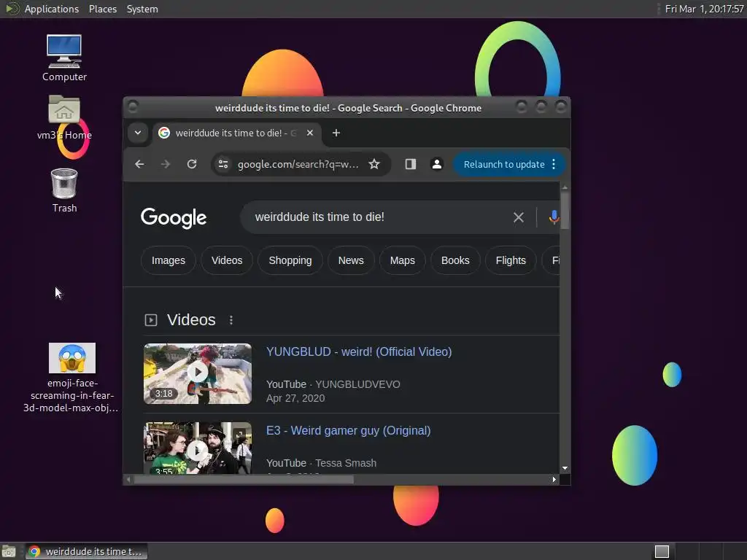Viewport: 747px width, 560px height.
Task: Click the menu icon left of Applications
Action: point(12,9)
